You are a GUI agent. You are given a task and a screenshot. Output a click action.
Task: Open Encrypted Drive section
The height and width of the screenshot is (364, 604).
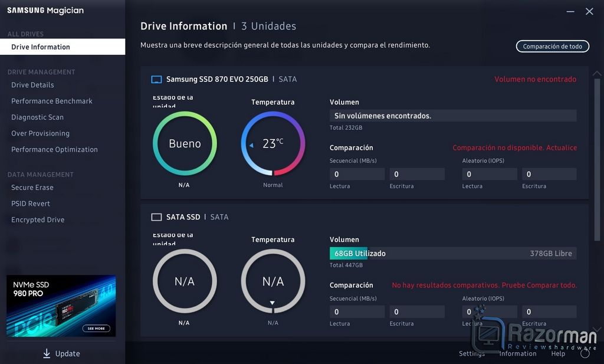coord(38,219)
